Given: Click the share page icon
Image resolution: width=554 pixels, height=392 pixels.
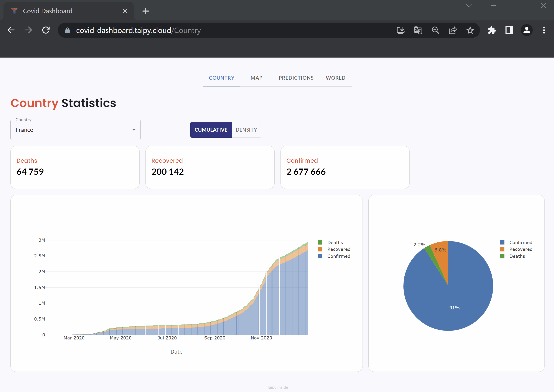Looking at the screenshot, I should (x=453, y=30).
